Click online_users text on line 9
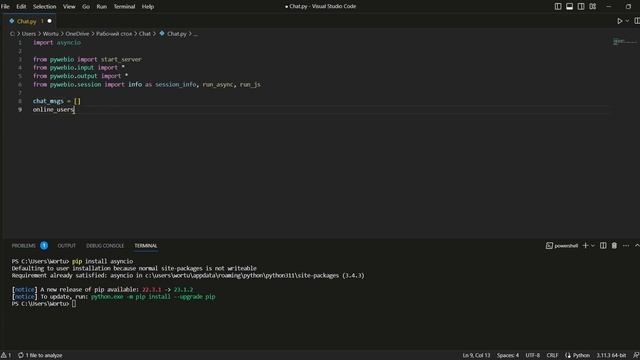The width and height of the screenshot is (640, 360). coord(53,110)
